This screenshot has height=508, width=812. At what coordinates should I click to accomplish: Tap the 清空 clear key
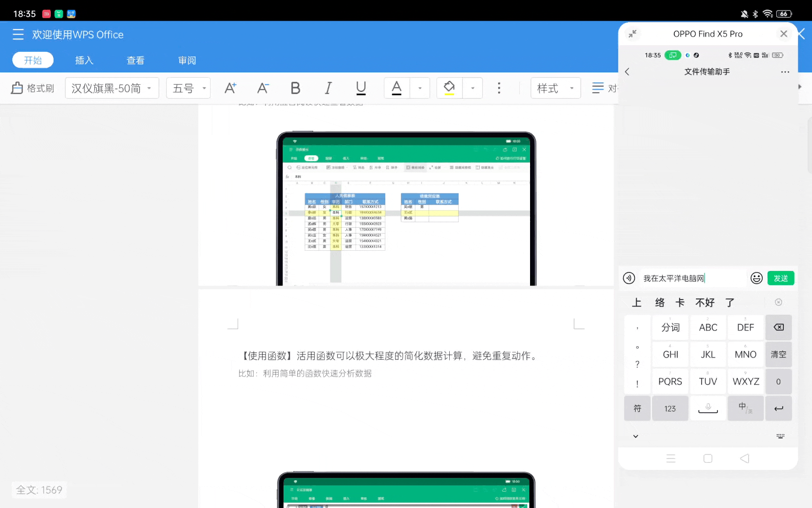779,354
